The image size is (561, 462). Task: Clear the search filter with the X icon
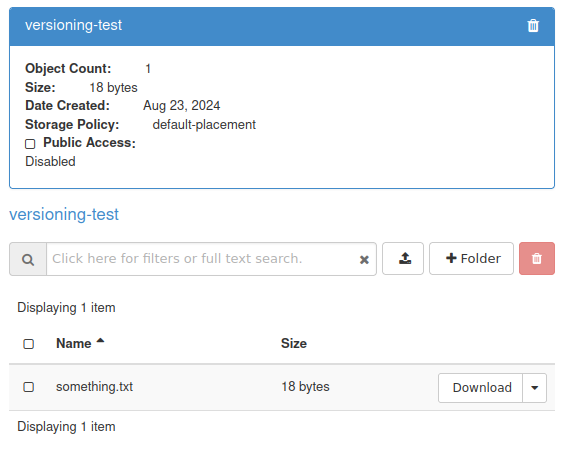click(x=364, y=259)
